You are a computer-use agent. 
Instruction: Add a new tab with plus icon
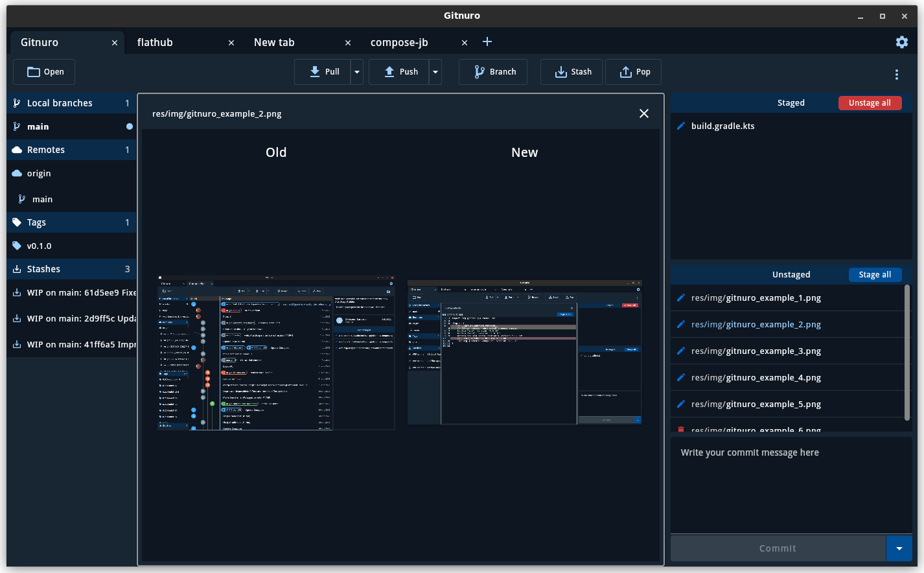[x=487, y=42]
